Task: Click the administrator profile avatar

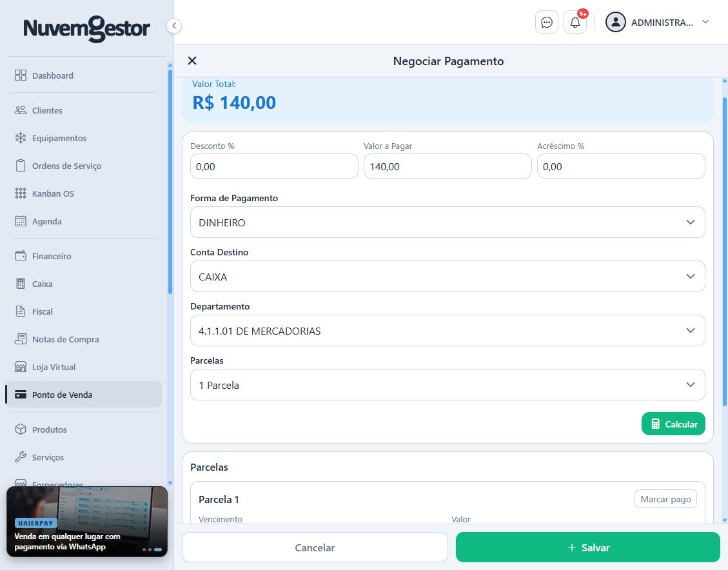Action: tap(616, 23)
